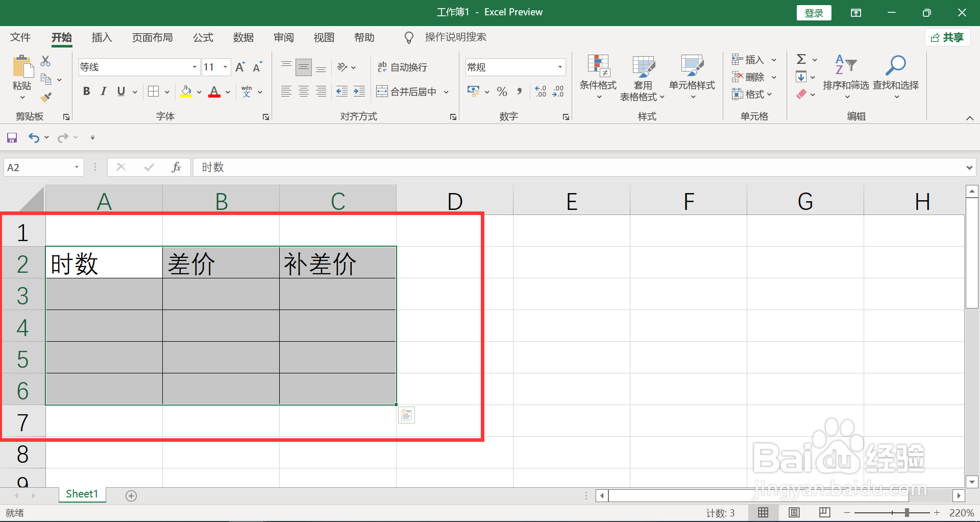The image size is (980, 522).
Task: Click the 操作说明搜索 search box
Action: pyautogui.click(x=455, y=37)
